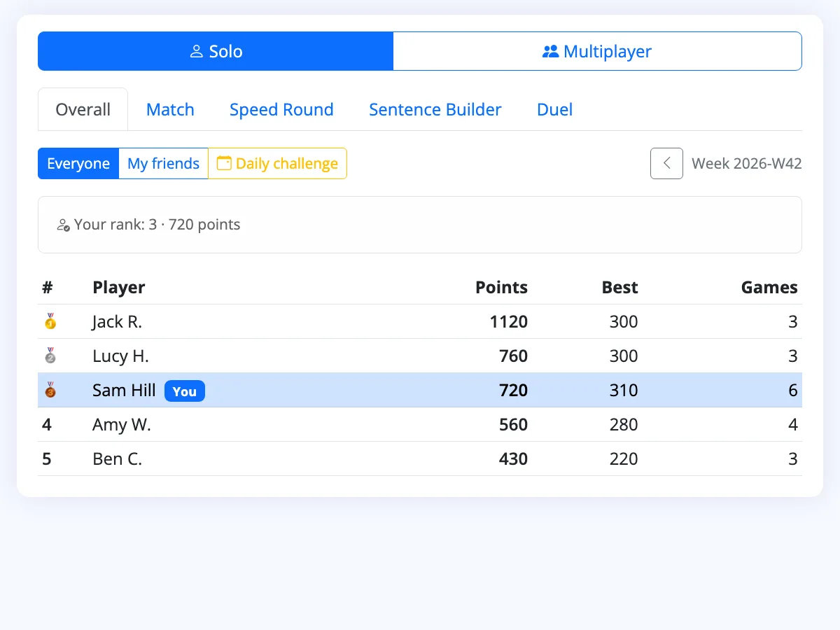The height and width of the screenshot is (630, 840).
Task: Switch to the Speed Round tab
Action: coord(281,110)
